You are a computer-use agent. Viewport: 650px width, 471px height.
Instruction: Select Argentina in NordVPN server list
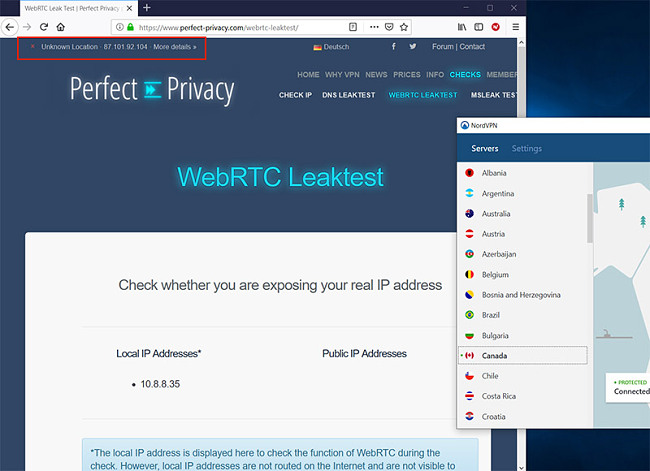[522, 193]
